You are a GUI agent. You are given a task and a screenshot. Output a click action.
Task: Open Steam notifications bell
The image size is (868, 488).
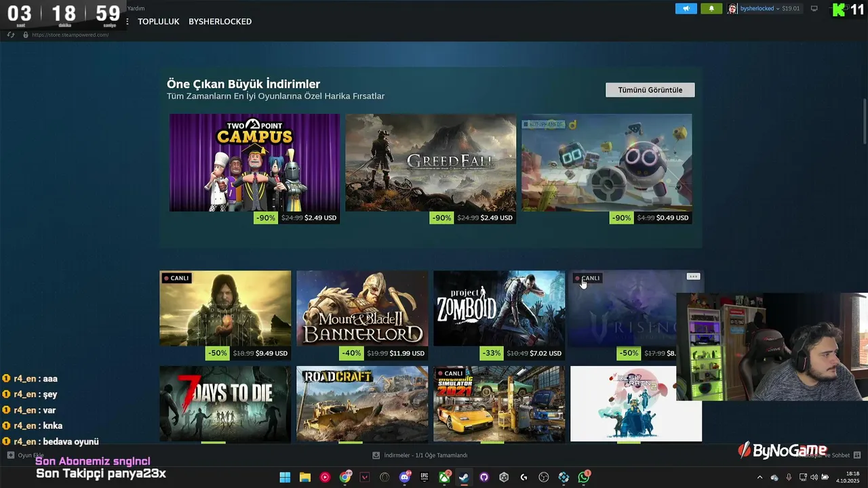point(711,9)
